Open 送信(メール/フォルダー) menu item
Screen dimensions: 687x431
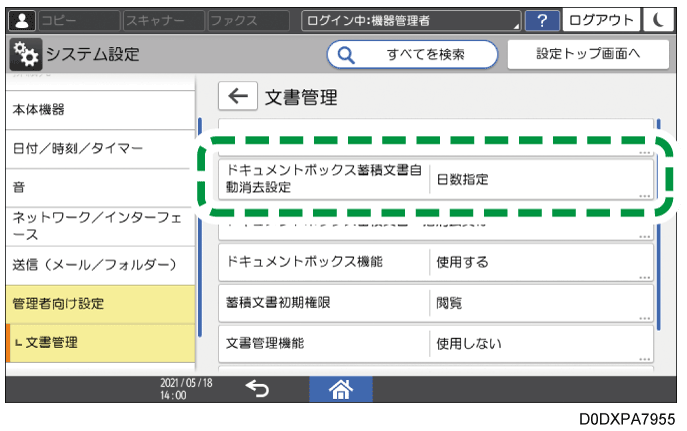click(100, 265)
